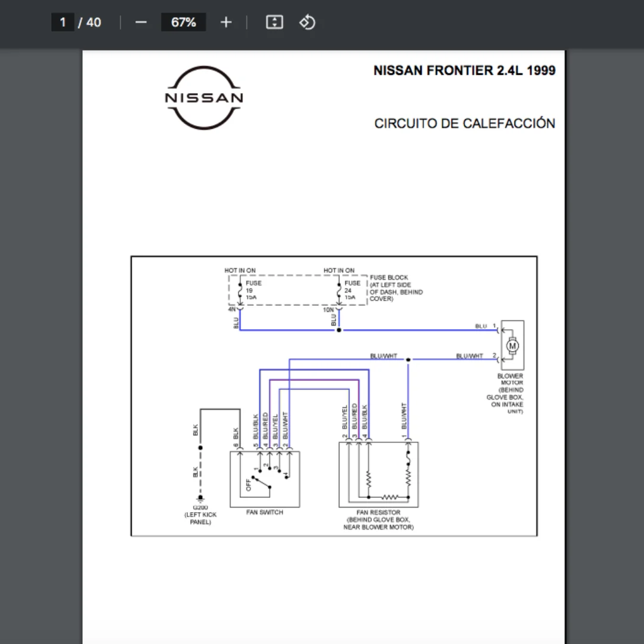Click the blower motor 'M' symbol
Viewport: 644px width, 644px height.
click(x=512, y=346)
